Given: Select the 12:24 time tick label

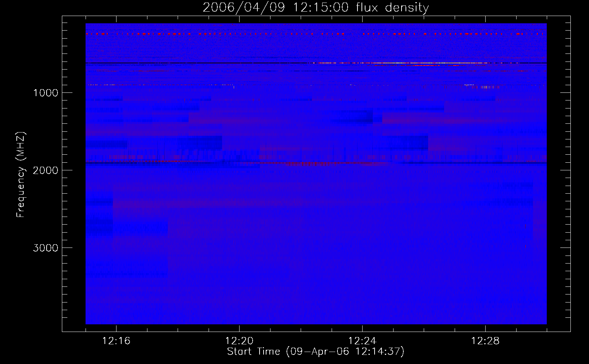Looking at the screenshot, I should (x=362, y=341).
